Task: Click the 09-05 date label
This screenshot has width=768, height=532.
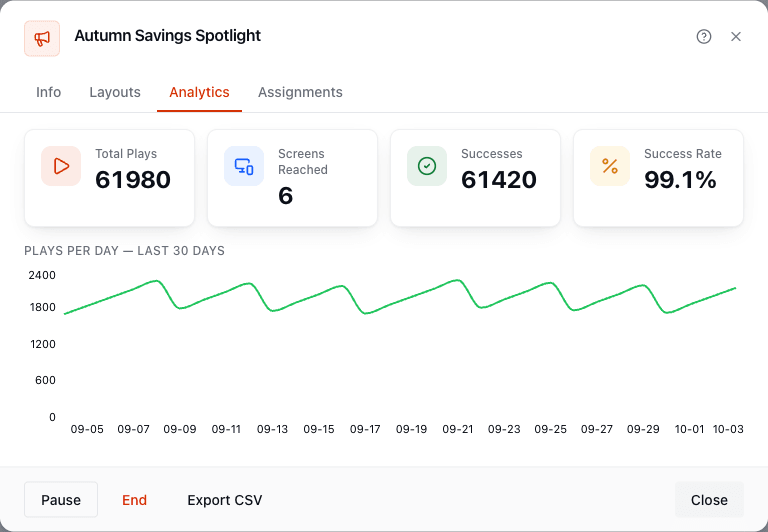Action: tap(87, 430)
